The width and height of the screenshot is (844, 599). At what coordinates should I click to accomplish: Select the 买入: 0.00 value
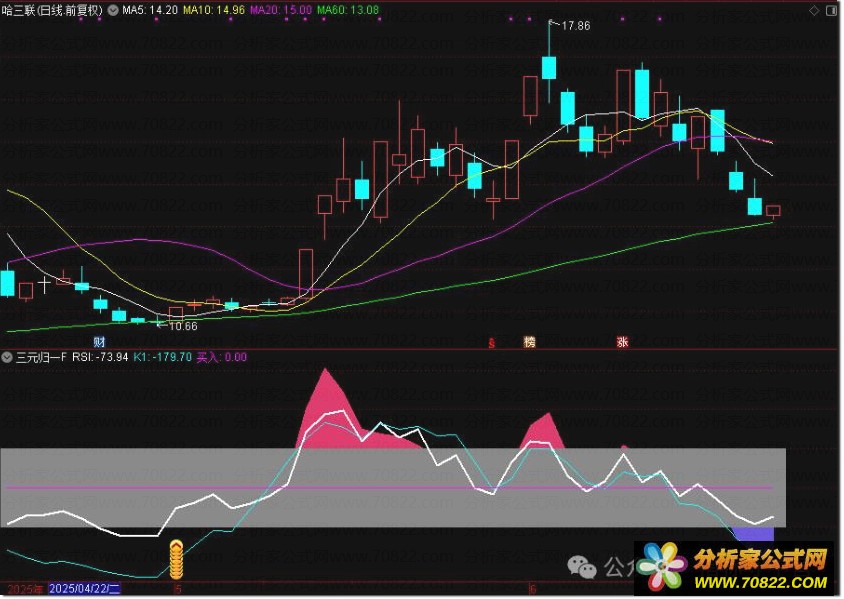pos(222,357)
